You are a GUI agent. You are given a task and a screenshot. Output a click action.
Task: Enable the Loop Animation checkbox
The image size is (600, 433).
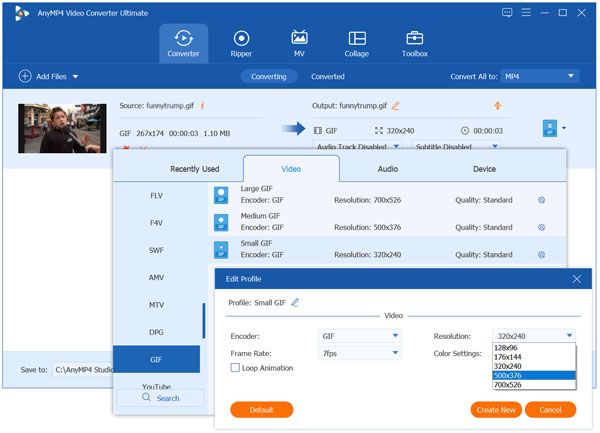(235, 368)
